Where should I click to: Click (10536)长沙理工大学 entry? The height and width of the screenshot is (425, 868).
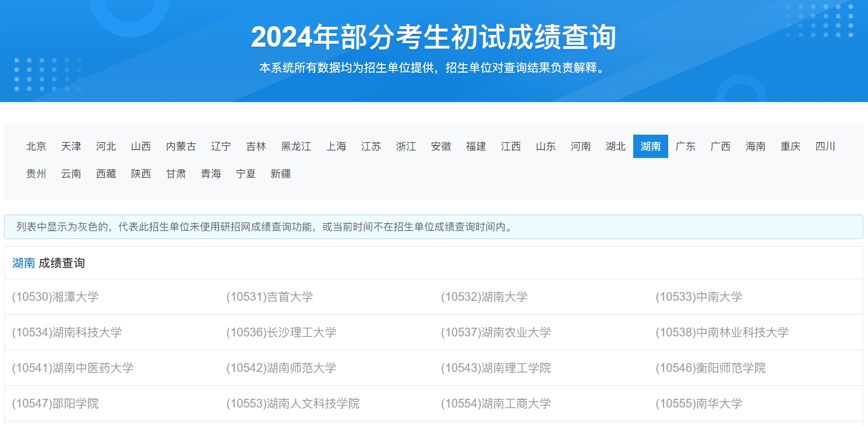tap(281, 332)
